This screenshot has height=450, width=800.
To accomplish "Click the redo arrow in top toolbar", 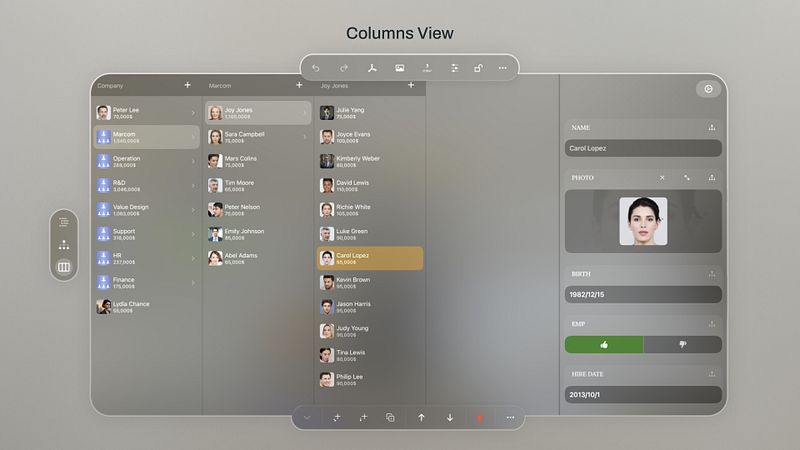I will click(x=344, y=68).
